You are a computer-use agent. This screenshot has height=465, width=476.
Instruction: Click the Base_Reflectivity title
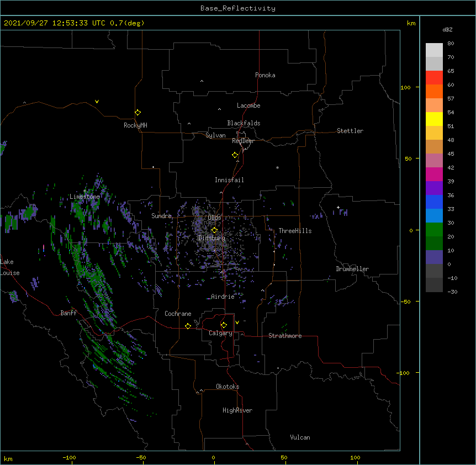click(237, 8)
